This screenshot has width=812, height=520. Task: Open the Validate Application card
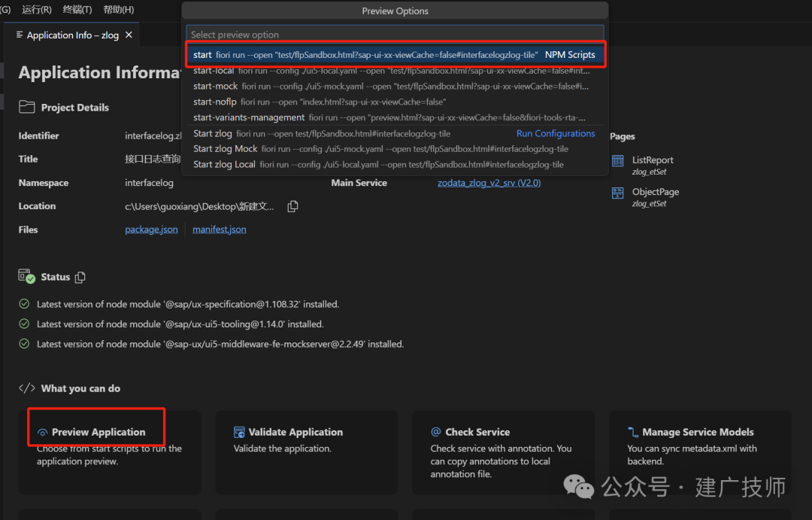tap(307, 452)
